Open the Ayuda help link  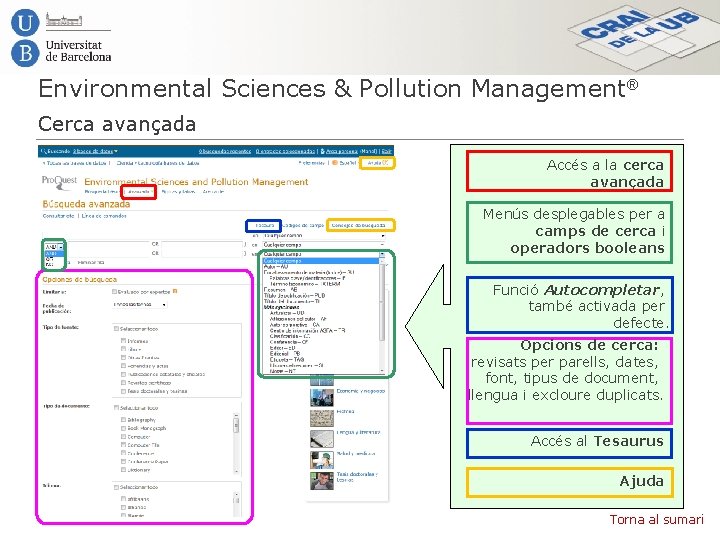pos(377,163)
